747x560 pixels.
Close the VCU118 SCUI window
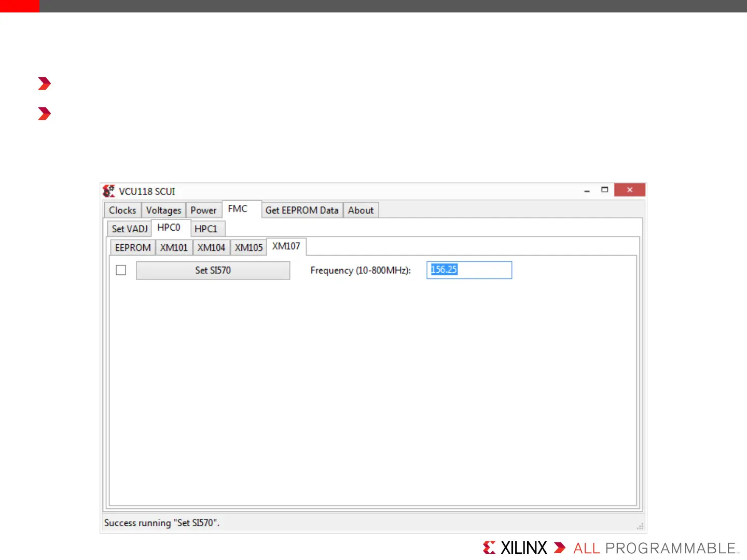click(630, 190)
